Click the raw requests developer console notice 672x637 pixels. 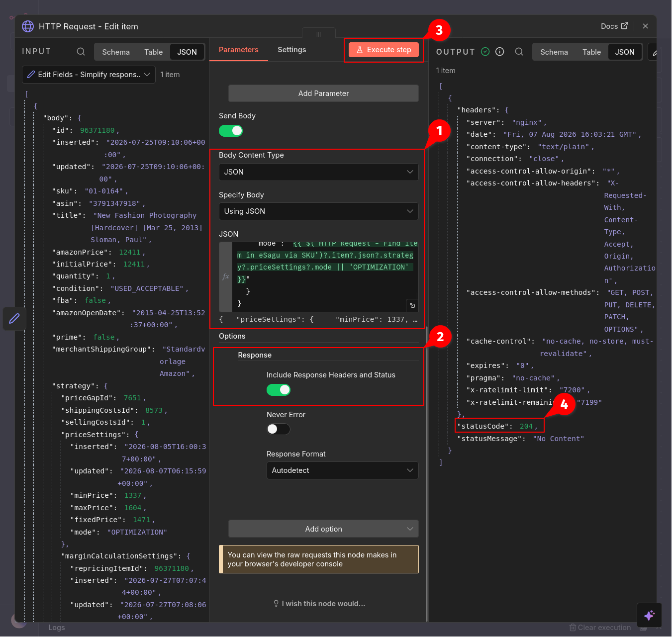tap(319, 559)
